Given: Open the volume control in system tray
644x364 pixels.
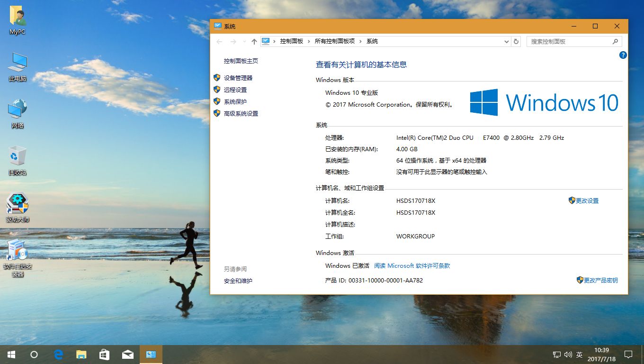Looking at the screenshot, I should click(x=567, y=354).
